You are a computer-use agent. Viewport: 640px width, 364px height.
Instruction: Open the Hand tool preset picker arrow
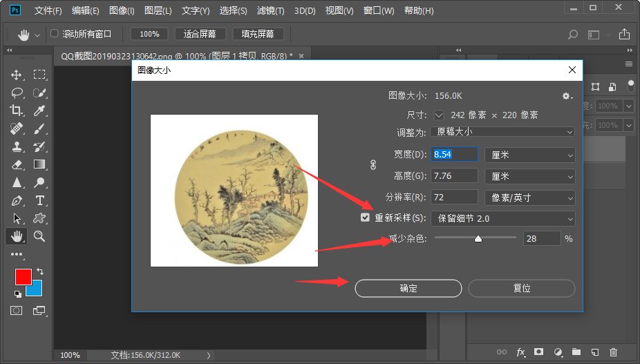coord(37,35)
